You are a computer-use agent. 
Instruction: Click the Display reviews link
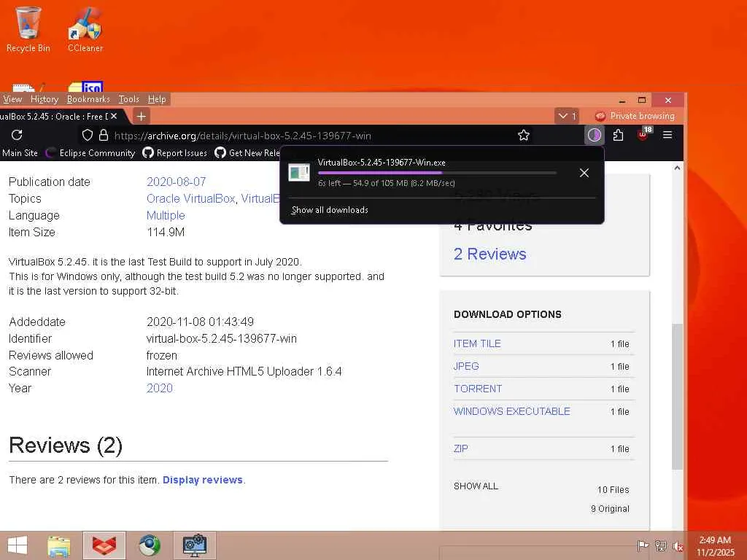click(203, 480)
